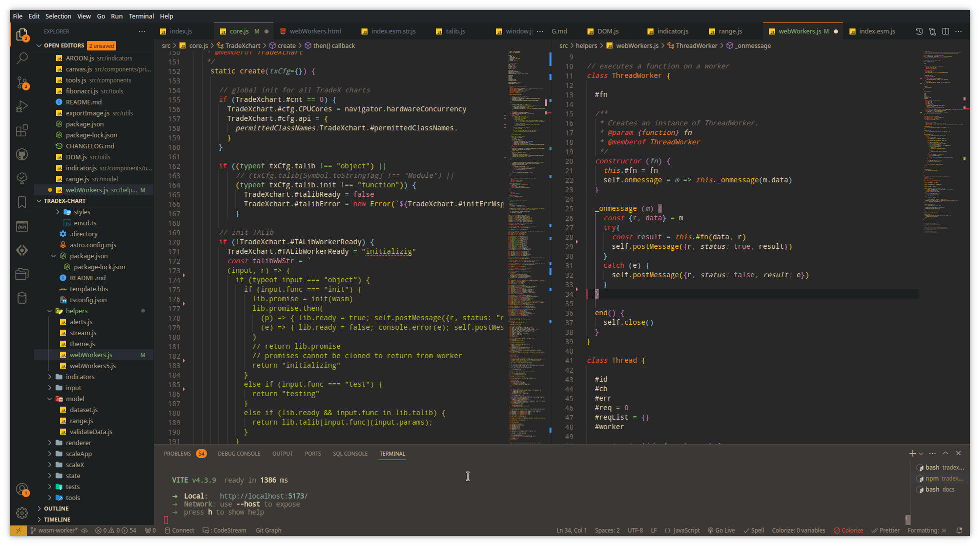This screenshot has height=546, width=980.
Task: Open GitHub view in activity bar
Action: point(22,154)
